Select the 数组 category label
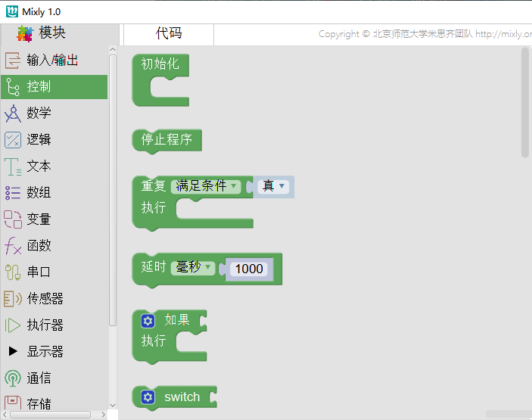The height and width of the screenshot is (420, 532). point(39,193)
